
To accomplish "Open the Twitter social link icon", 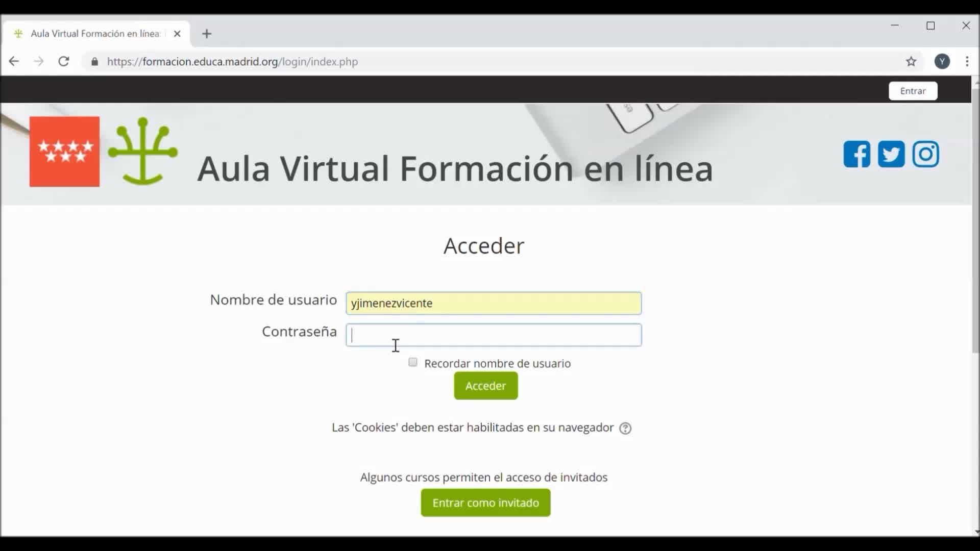I will (x=891, y=154).
